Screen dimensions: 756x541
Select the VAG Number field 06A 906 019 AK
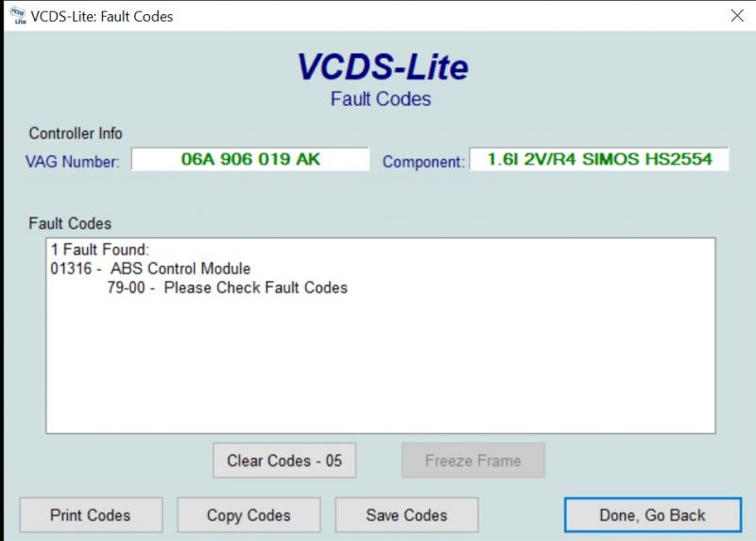pos(250,159)
